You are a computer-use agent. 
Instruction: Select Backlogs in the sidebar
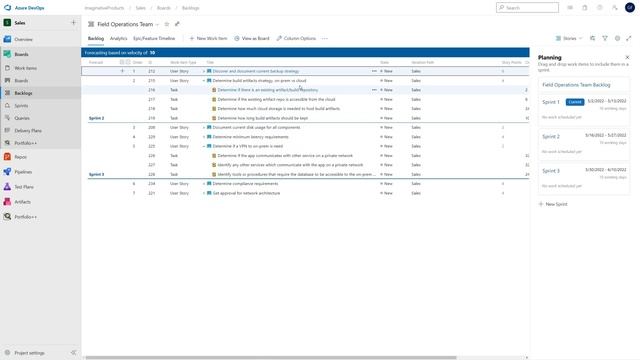click(x=23, y=93)
